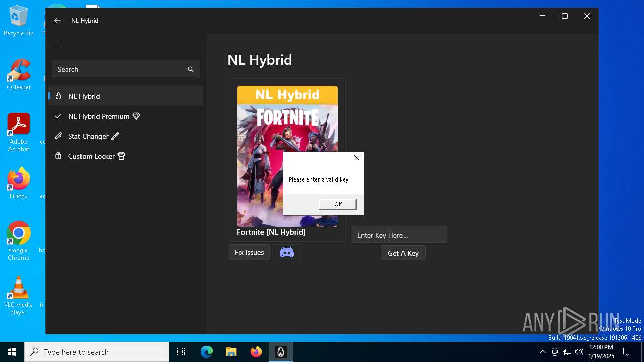Click the Enter Key Here field
Screen dimensions: 644x362
tap(399, 235)
